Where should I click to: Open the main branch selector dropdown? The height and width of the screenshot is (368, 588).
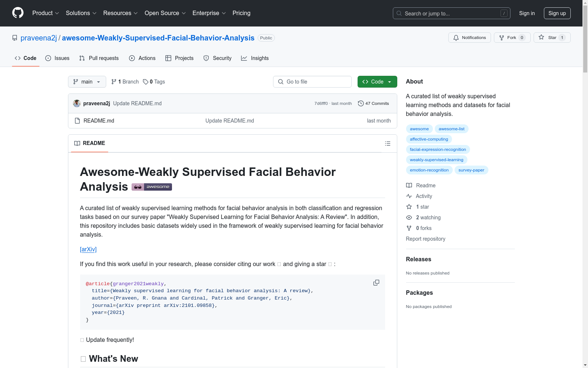coord(87,82)
